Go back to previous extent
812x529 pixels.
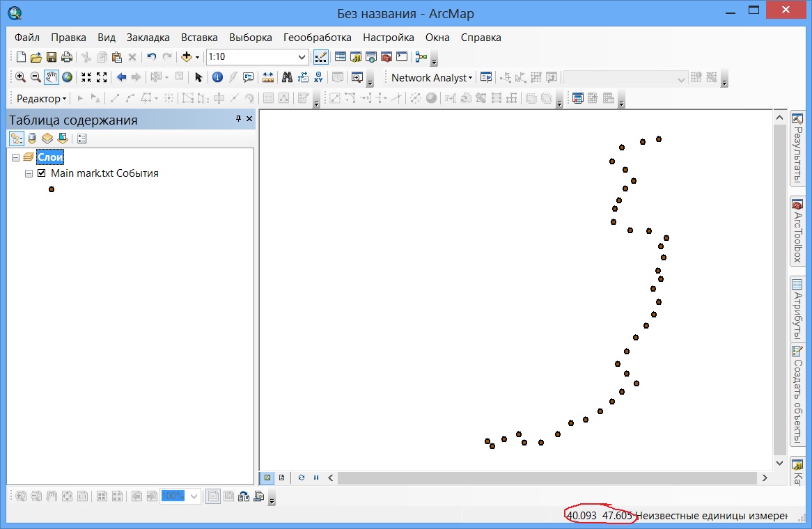121,77
